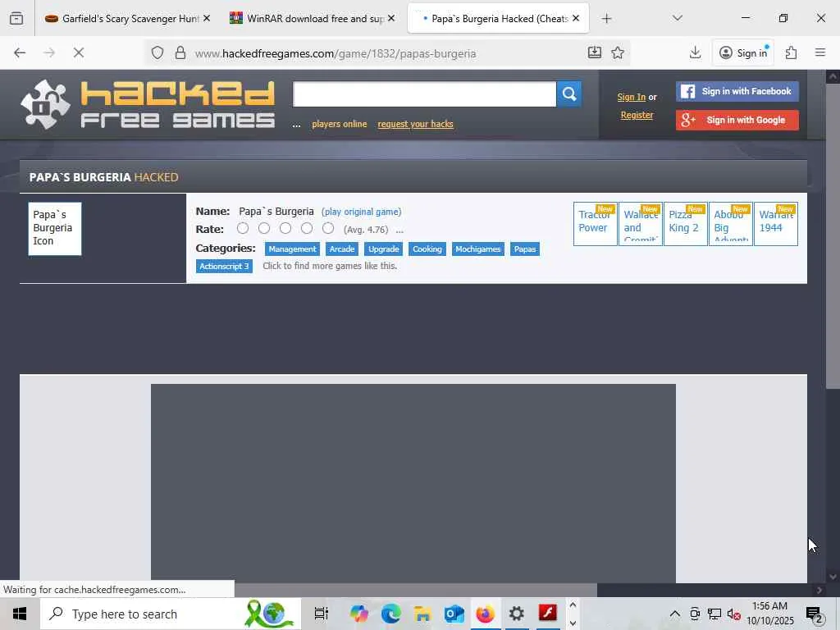Open the Settings gear in the taskbar
This screenshot has height=630, width=840.
pos(517,614)
